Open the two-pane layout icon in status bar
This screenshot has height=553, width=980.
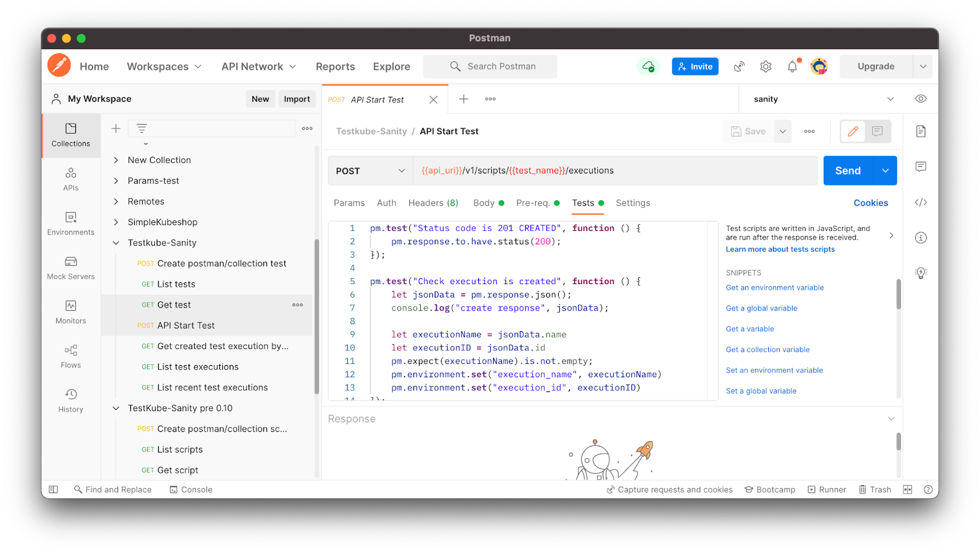point(908,489)
